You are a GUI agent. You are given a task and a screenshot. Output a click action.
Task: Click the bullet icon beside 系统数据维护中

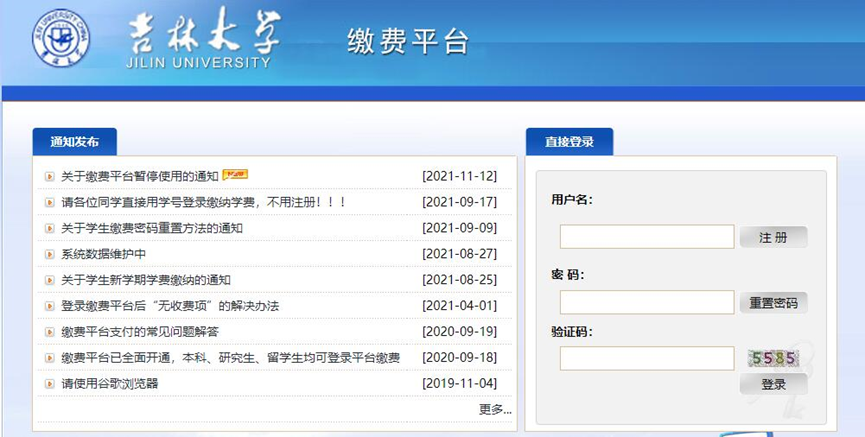pos(49,254)
